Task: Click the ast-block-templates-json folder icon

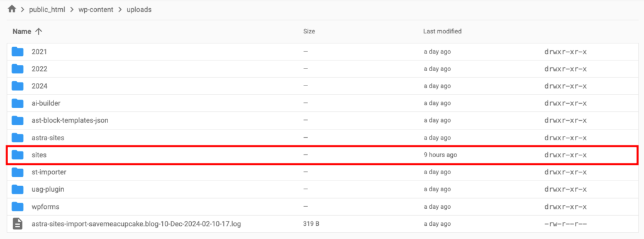Action: click(18, 121)
